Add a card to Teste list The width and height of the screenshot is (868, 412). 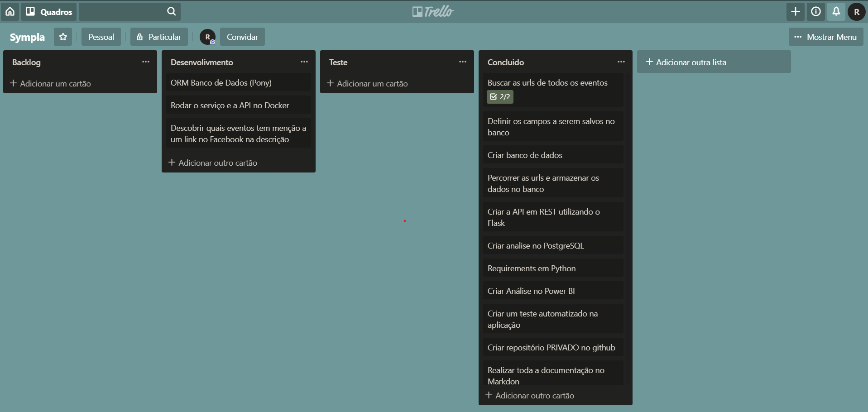(x=367, y=83)
